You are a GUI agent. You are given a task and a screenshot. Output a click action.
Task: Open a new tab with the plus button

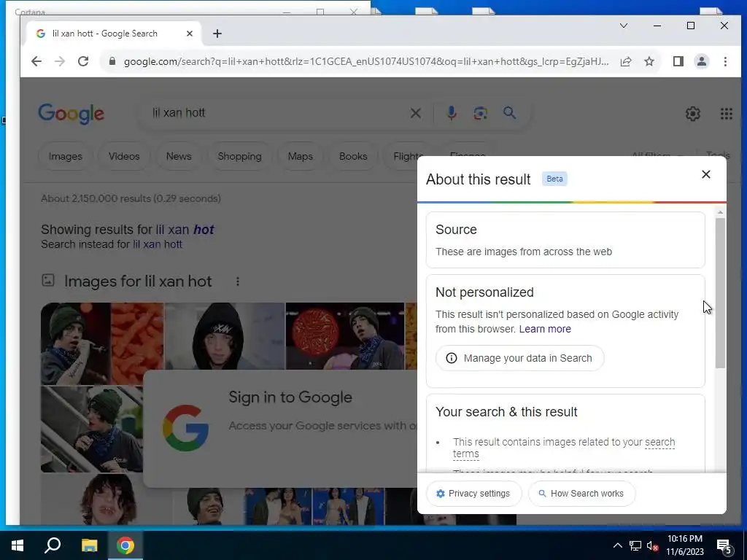pos(217,34)
